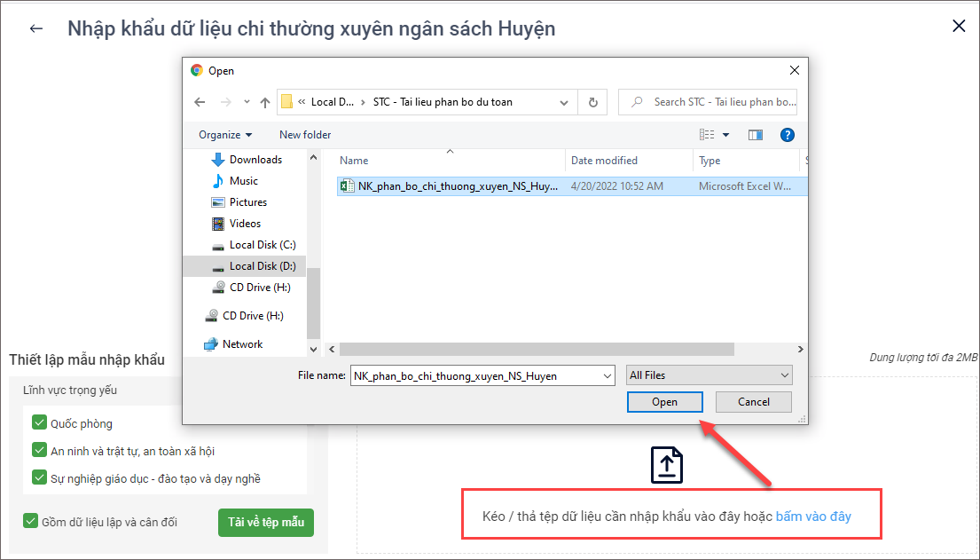Expand the Organize dropdown menu
Screen dimensions: 980x560
point(225,135)
